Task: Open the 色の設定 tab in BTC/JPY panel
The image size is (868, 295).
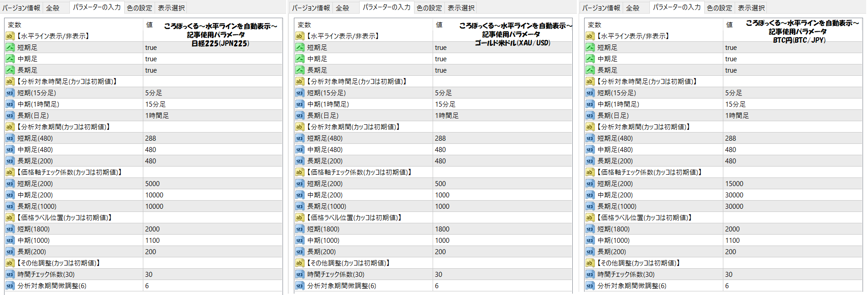Action: pos(719,8)
